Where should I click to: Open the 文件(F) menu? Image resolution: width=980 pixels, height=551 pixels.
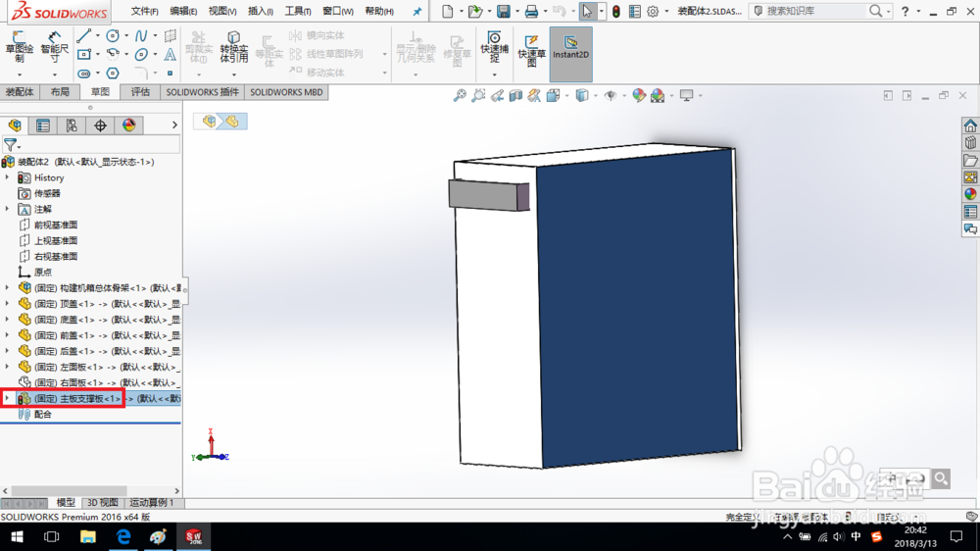click(144, 11)
